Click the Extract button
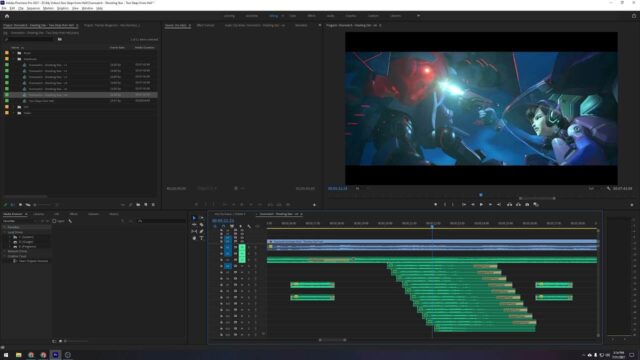640x360 pixels. [518, 204]
